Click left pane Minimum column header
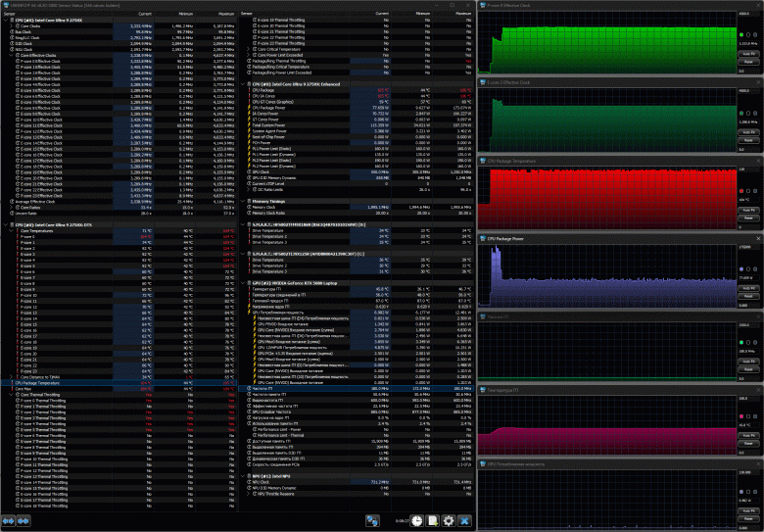Image resolution: width=764 pixels, height=532 pixels. (x=174, y=14)
